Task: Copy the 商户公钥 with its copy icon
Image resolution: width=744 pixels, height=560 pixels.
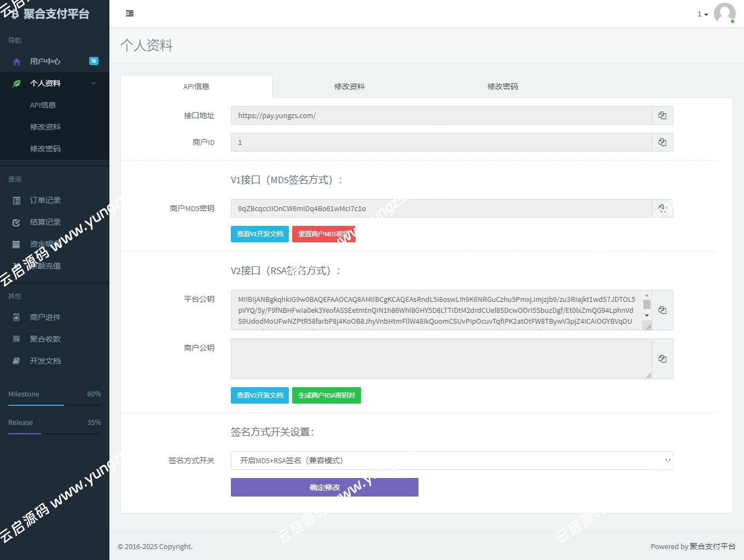Action: (x=662, y=359)
